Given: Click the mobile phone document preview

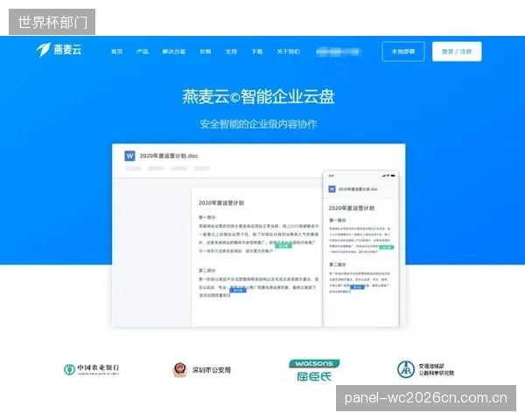Looking at the screenshot, I should pos(360,248).
